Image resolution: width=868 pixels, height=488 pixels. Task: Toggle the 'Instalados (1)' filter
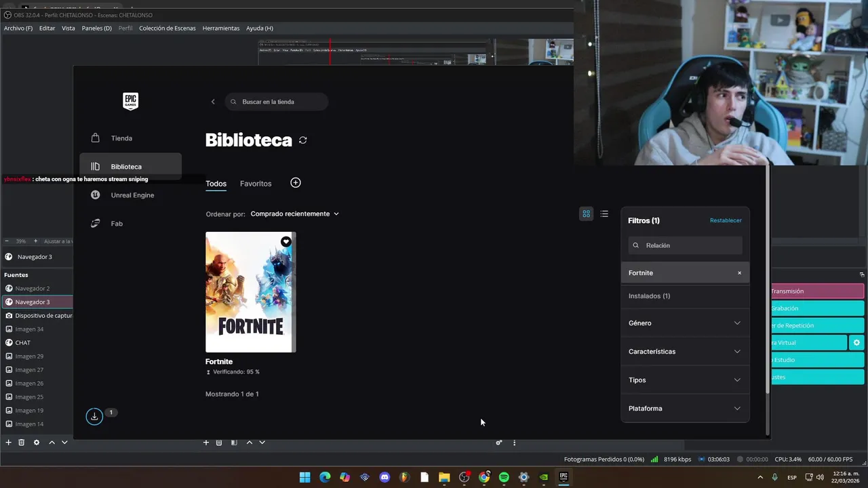pyautogui.click(x=686, y=296)
